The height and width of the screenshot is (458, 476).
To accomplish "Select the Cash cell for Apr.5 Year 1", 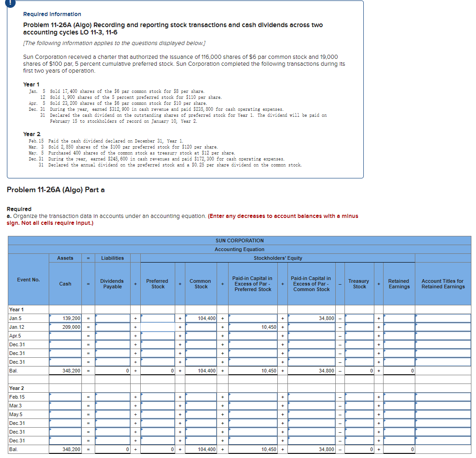I will (x=64, y=336).
